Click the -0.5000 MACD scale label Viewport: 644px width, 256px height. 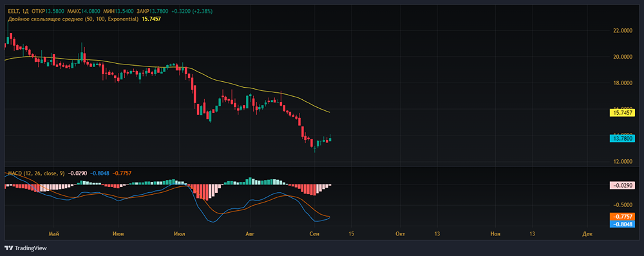click(x=623, y=205)
